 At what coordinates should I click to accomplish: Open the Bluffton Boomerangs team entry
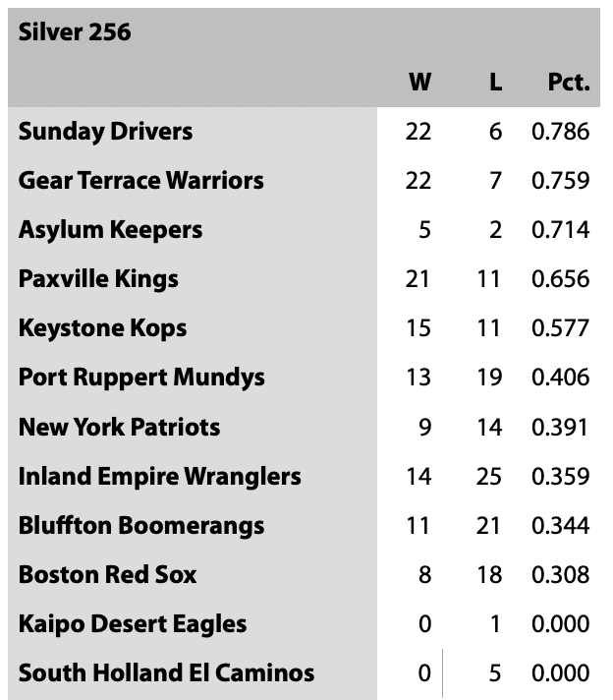(x=140, y=526)
